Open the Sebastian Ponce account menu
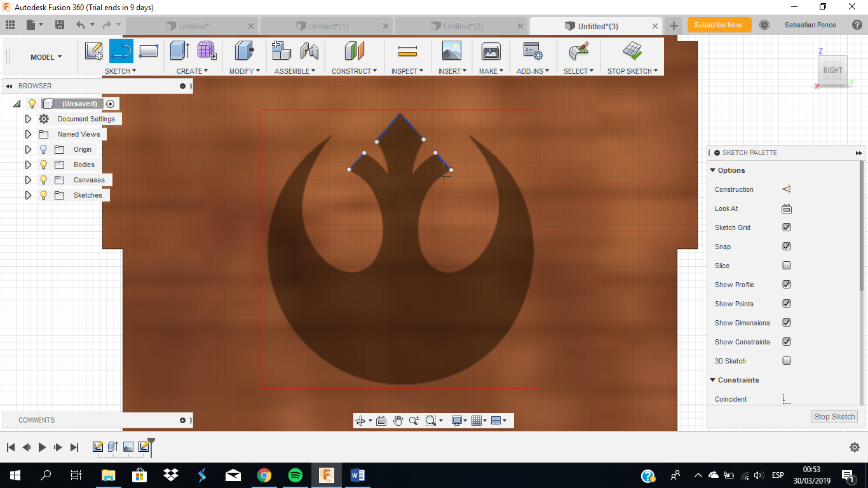Viewport: 868px width, 488px height. pyautogui.click(x=810, y=25)
